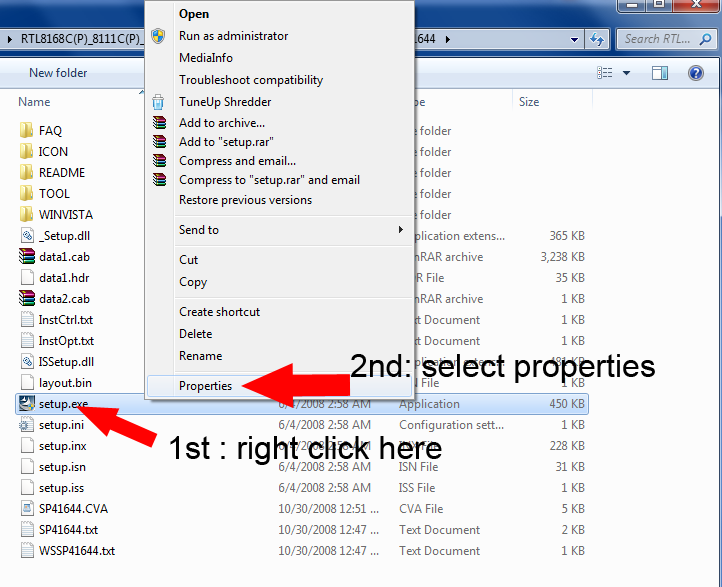The height and width of the screenshot is (587, 722).
Task: Click WinRAR icon beside Add to "setup.rar"
Action: [x=159, y=141]
